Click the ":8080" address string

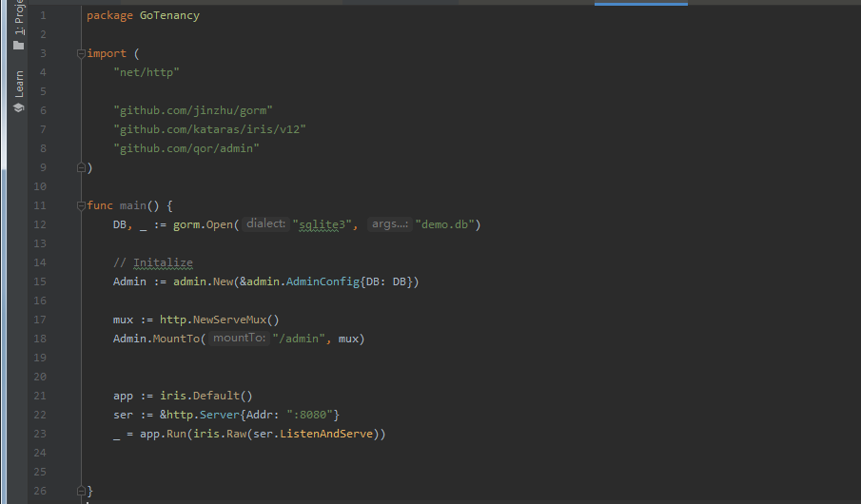(310, 415)
